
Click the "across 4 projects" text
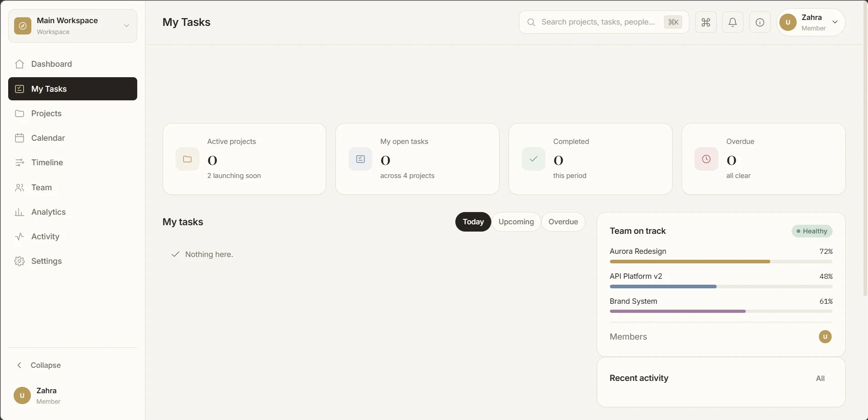[x=407, y=176]
